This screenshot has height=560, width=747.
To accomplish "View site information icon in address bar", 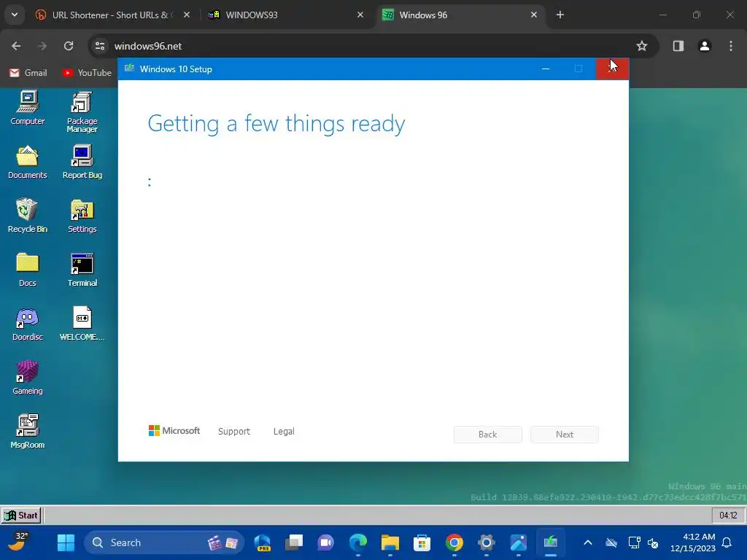I will click(100, 46).
